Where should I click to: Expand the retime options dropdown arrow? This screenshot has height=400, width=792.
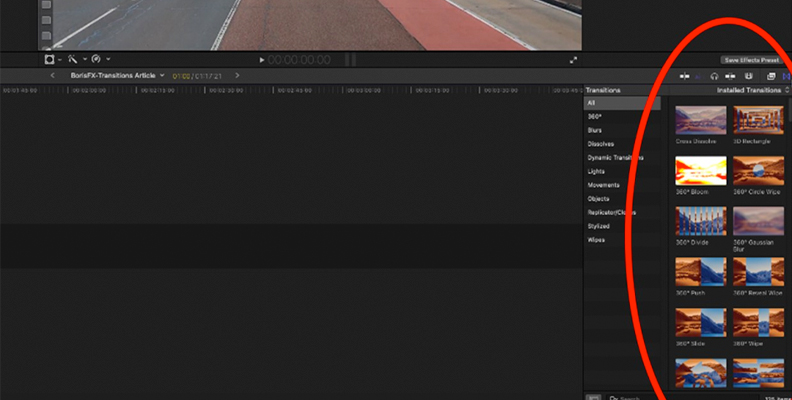point(108,60)
